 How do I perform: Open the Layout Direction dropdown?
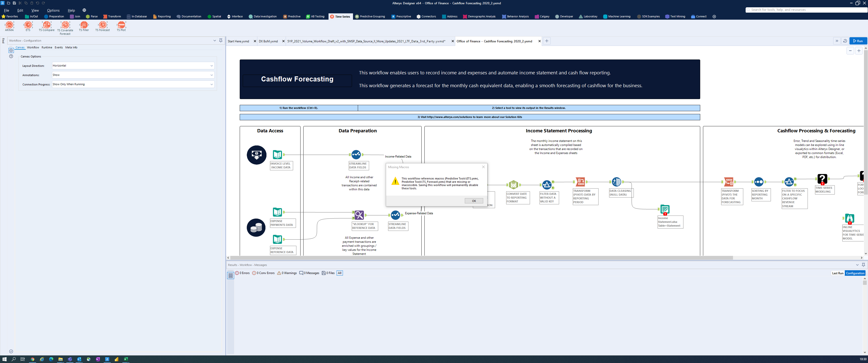coord(212,65)
